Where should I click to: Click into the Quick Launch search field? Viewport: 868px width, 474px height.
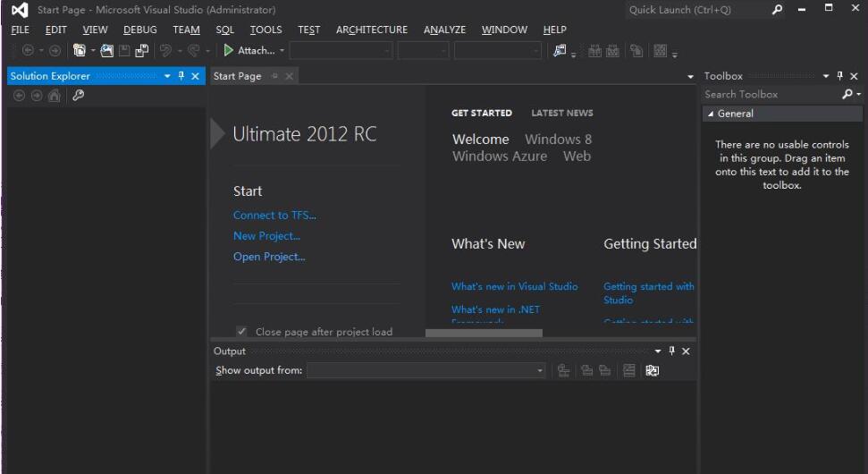(x=697, y=10)
